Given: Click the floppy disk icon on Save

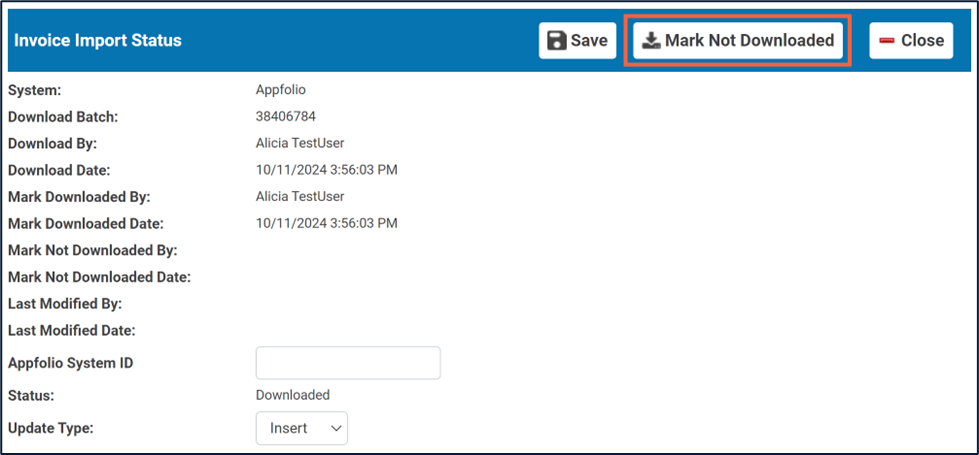Looking at the screenshot, I should pos(557,41).
